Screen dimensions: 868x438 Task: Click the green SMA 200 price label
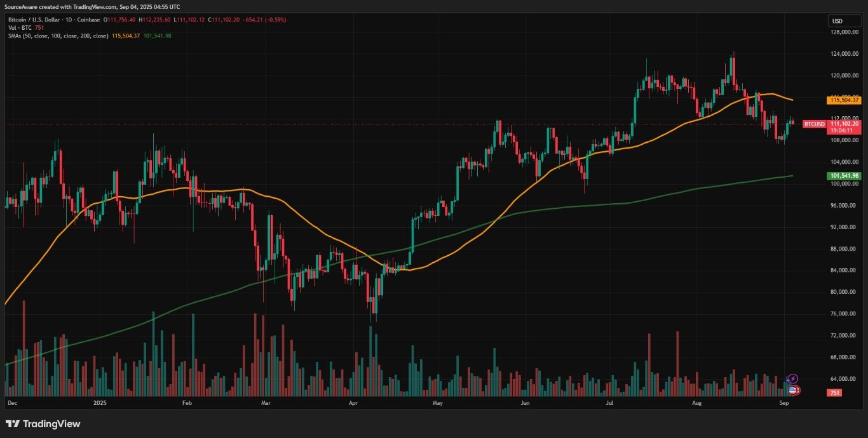pyautogui.click(x=844, y=175)
